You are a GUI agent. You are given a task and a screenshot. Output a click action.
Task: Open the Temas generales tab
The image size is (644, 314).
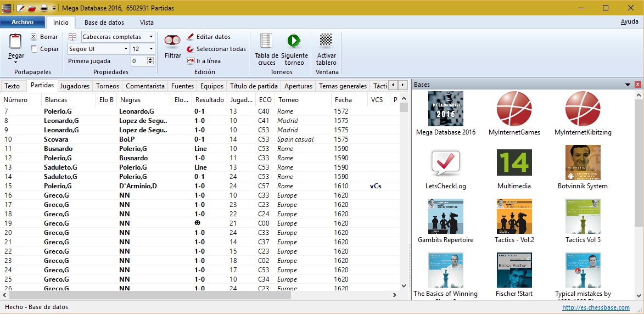(x=343, y=86)
